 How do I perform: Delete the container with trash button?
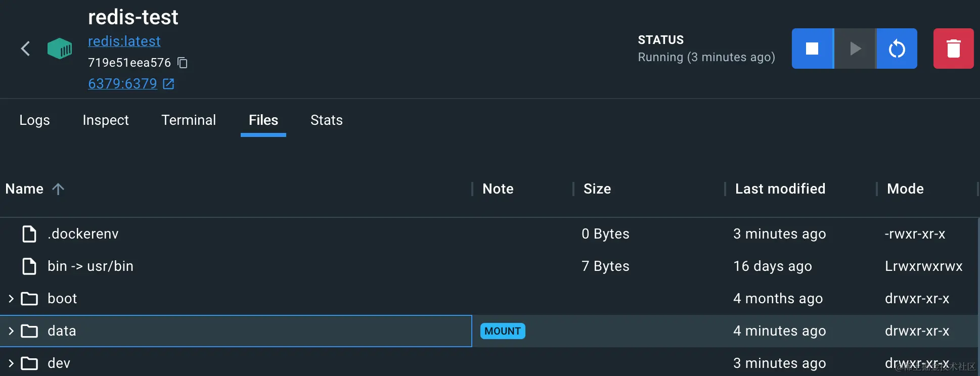953,49
